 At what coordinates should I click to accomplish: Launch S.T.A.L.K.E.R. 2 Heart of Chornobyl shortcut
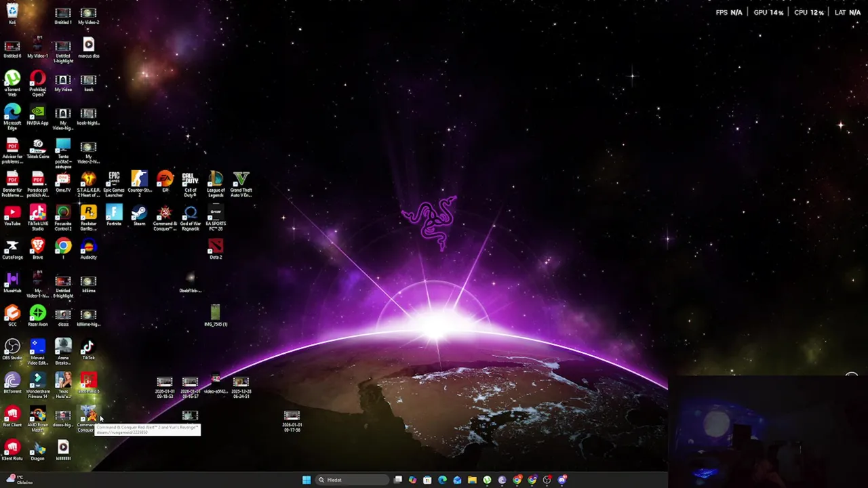(88, 184)
